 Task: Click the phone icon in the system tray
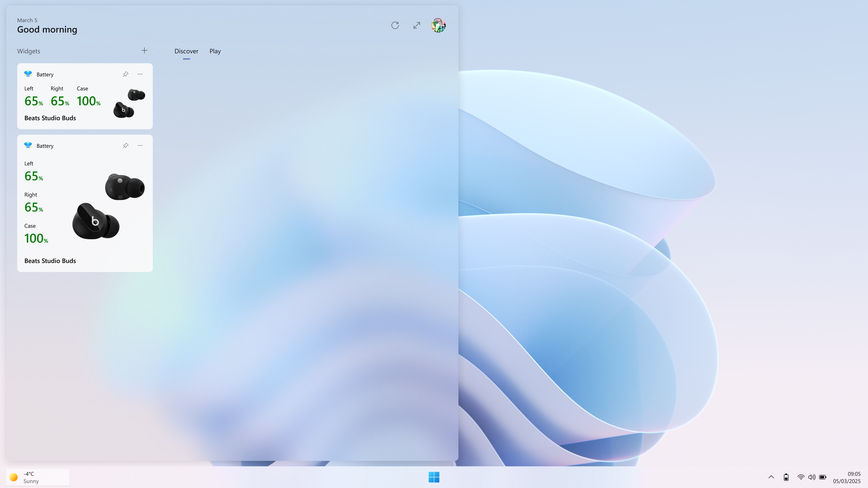(786, 477)
